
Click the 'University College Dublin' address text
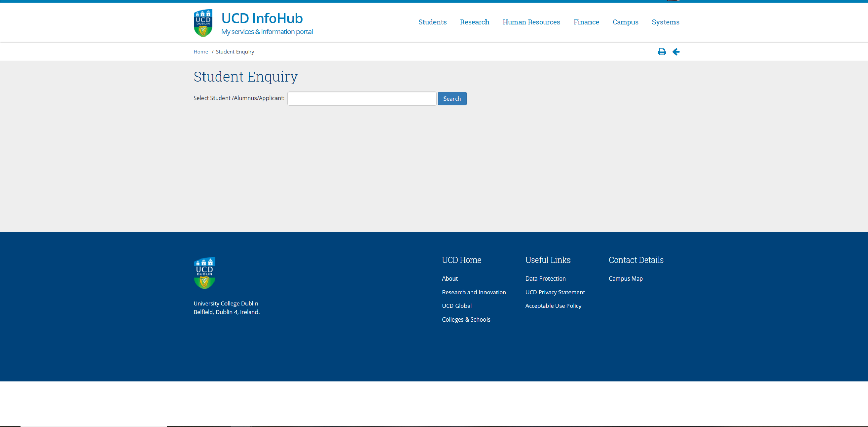[x=226, y=303]
